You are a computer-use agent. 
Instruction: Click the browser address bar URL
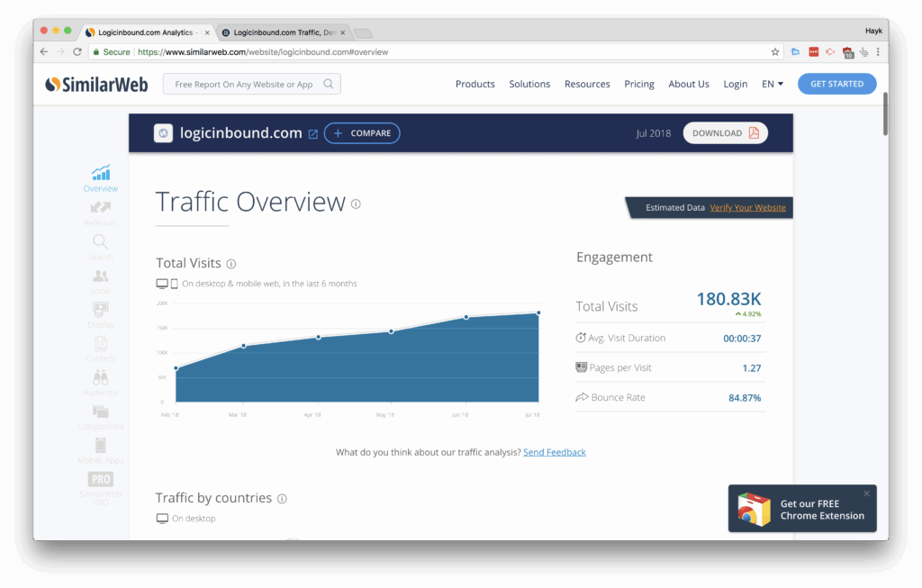coord(263,51)
